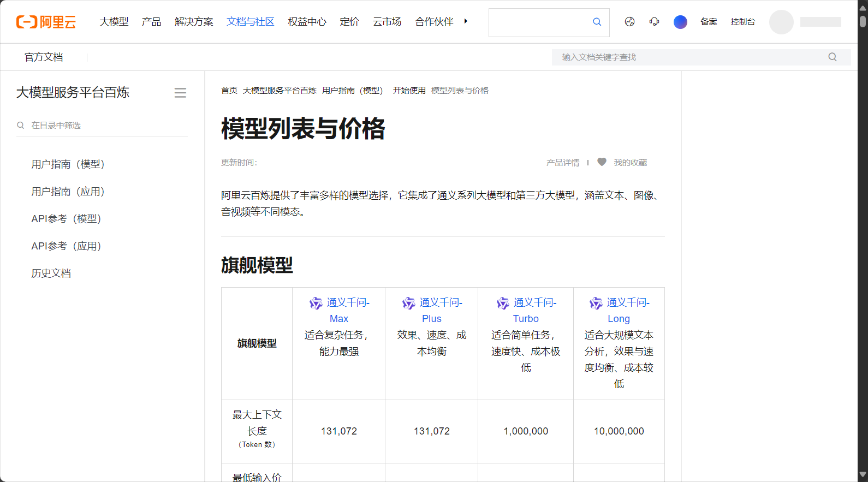The image size is (868, 482).
Task: Click 官方文档 in the sub header
Action: [44, 57]
